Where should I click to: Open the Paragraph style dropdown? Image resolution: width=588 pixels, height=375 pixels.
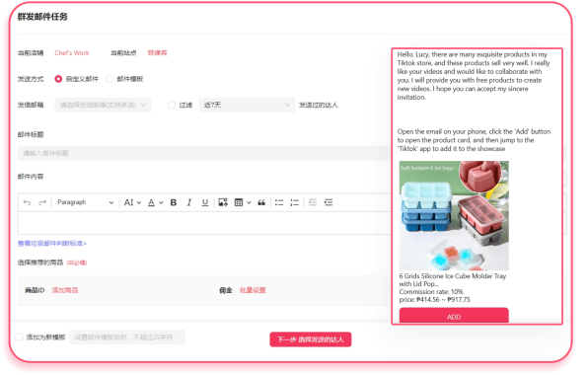click(85, 202)
